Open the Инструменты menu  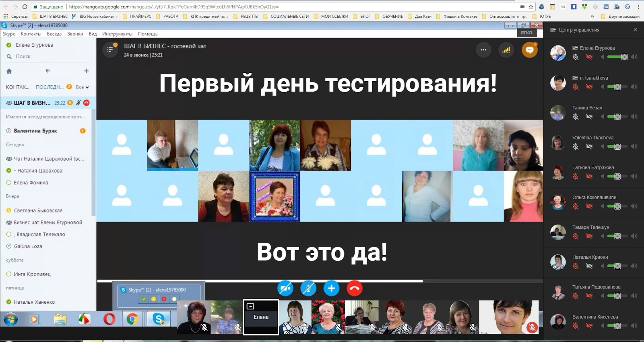click(x=117, y=34)
